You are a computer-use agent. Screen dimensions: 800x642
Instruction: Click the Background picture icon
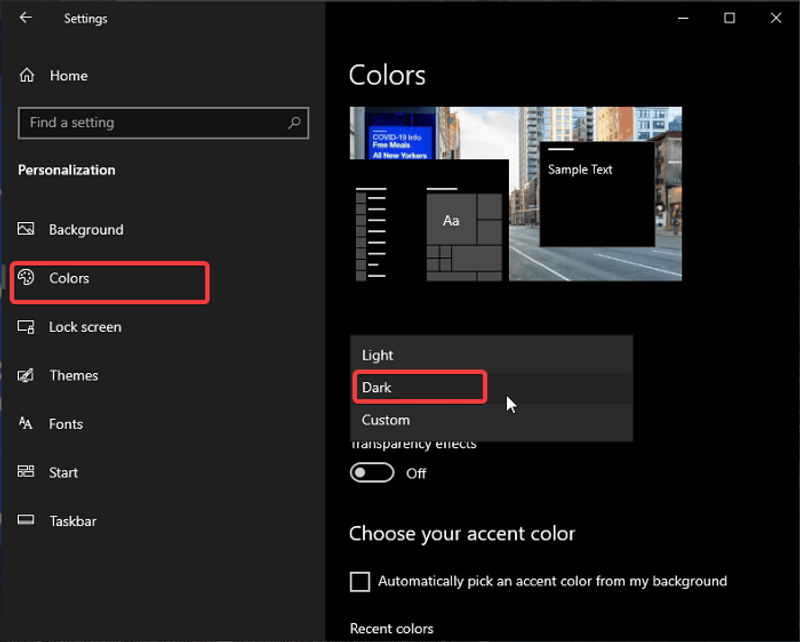point(26,229)
